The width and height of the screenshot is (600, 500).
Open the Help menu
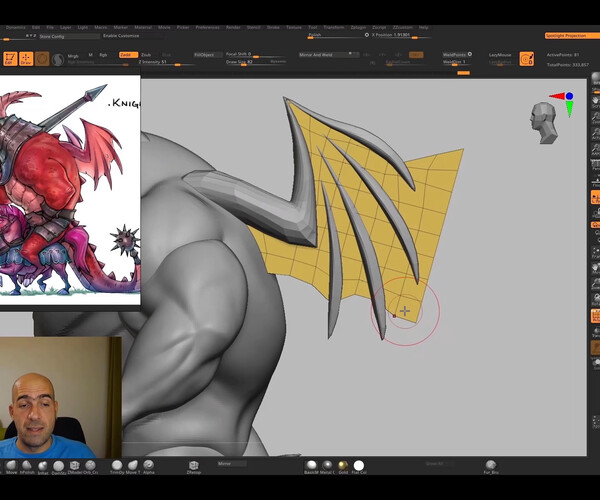[423, 28]
